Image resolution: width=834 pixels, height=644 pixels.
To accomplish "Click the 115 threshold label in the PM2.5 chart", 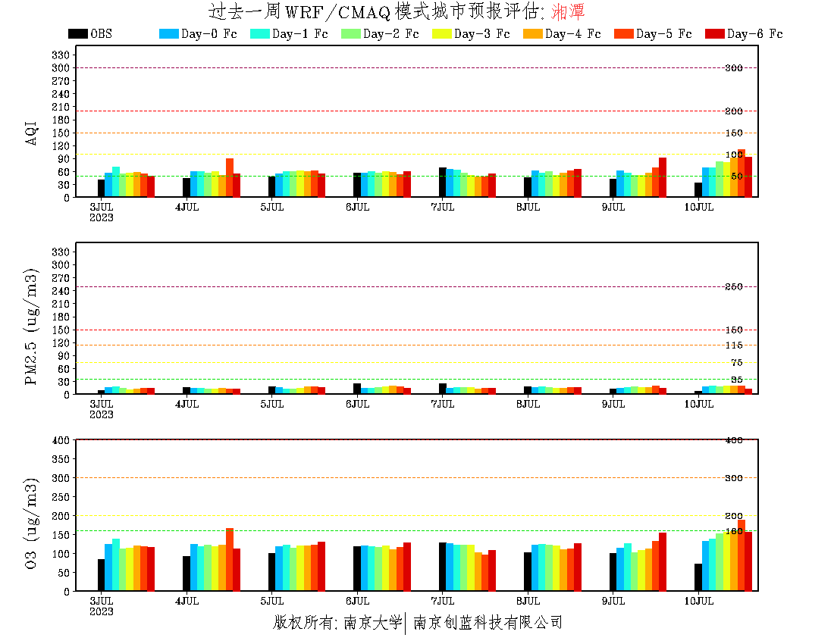I will pyautogui.click(x=733, y=345).
